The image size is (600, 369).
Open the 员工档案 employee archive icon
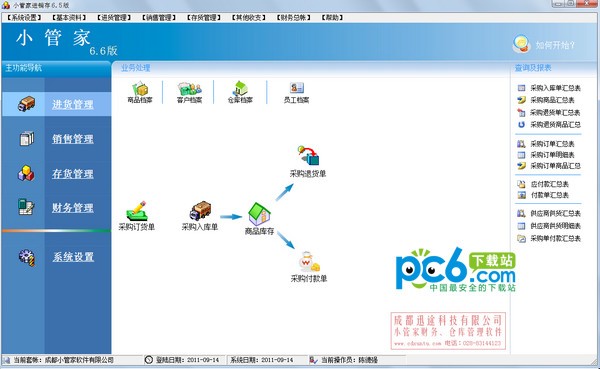coord(297,88)
